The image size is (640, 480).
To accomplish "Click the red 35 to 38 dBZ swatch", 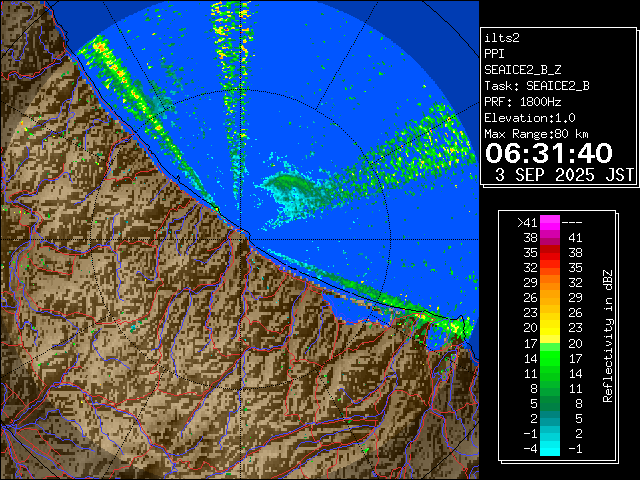I will click(550, 253).
